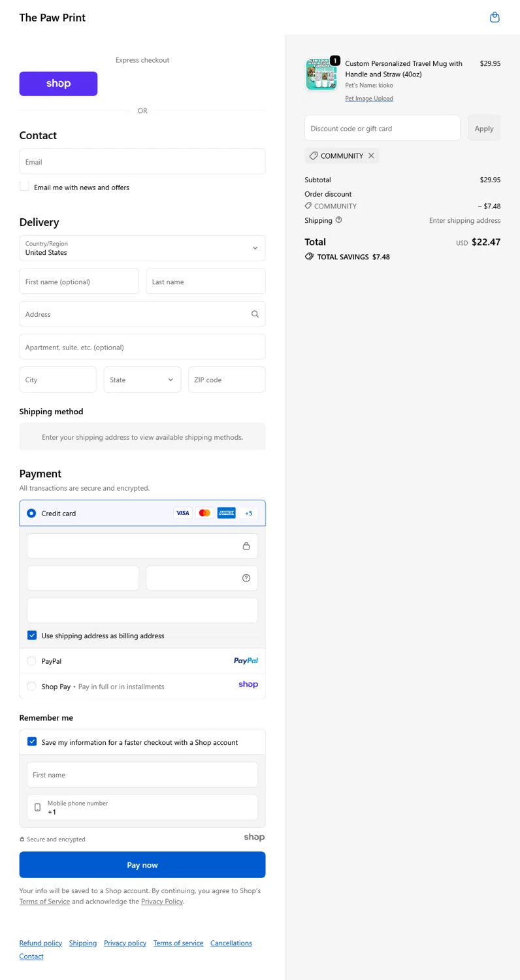Focus the Mobile phone number field
This screenshot has width=520, height=980.
pos(142,808)
